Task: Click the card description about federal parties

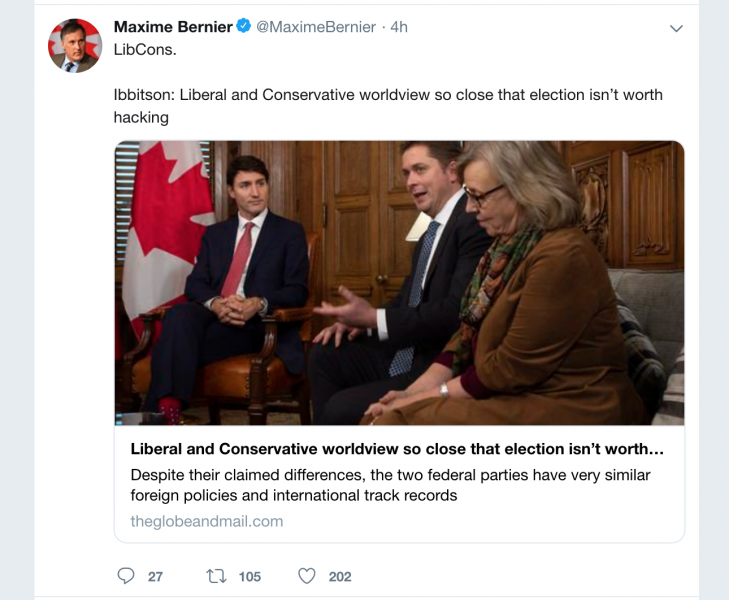Action: (390, 485)
